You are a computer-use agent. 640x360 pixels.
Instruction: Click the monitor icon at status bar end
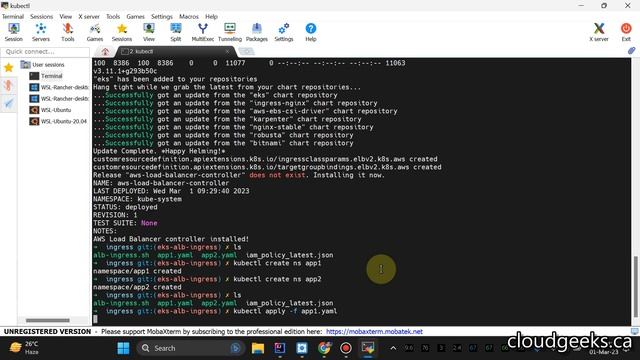pyautogui.click(x=635, y=331)
